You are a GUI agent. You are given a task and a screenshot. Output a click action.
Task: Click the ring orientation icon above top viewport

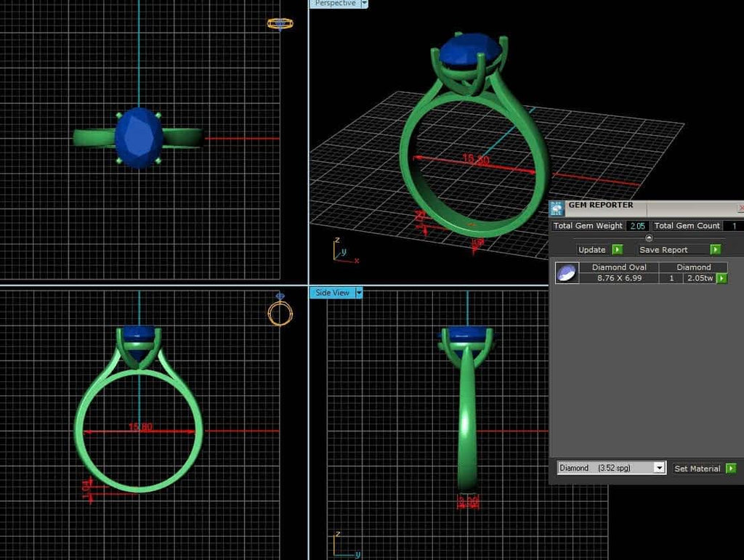282,23
